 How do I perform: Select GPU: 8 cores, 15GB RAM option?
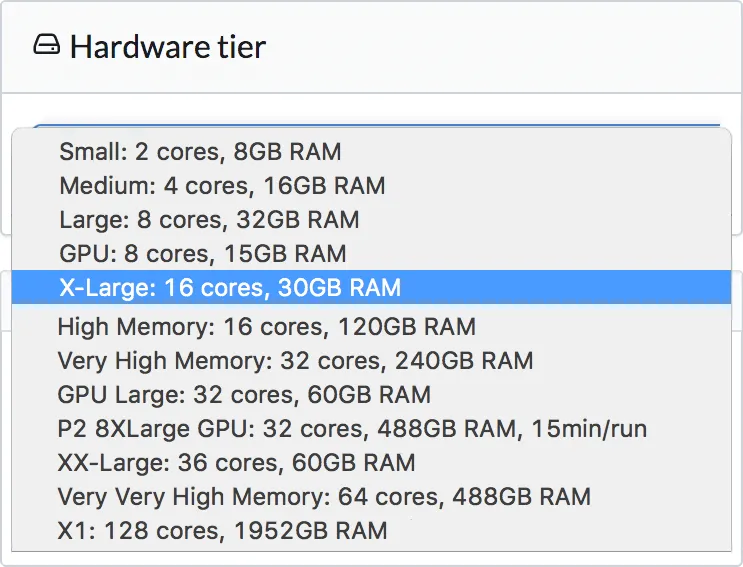(203, 254)
